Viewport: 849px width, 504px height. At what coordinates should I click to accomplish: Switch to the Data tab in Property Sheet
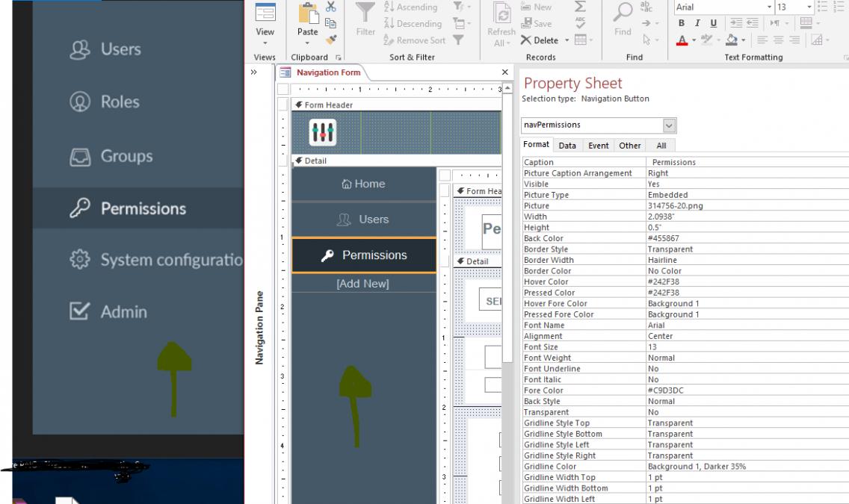tap(567, 146)
